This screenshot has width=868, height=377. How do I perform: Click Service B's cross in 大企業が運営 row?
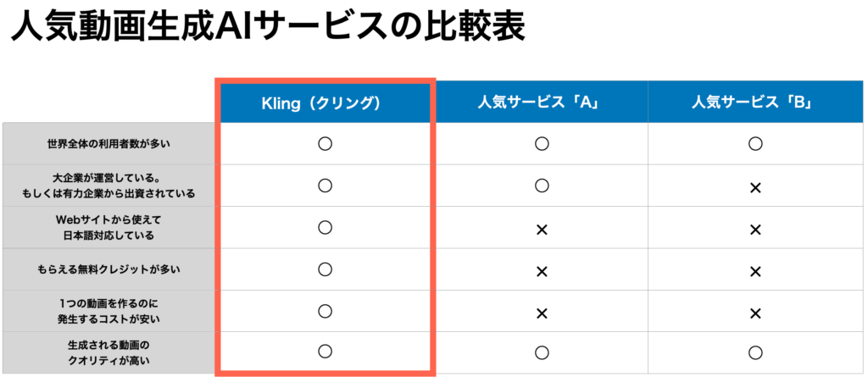coord(755,186)
